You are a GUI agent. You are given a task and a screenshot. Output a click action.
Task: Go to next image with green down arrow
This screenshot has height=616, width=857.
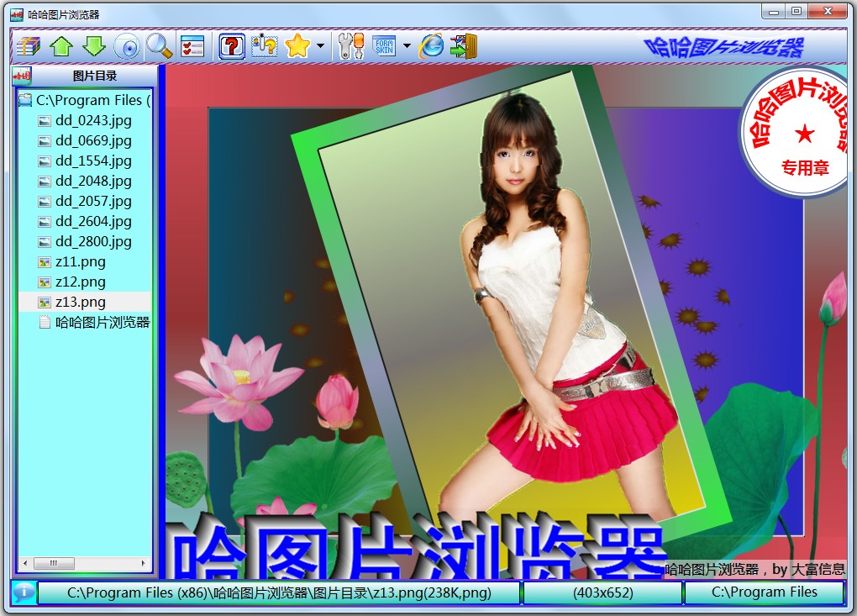[94, 45]
